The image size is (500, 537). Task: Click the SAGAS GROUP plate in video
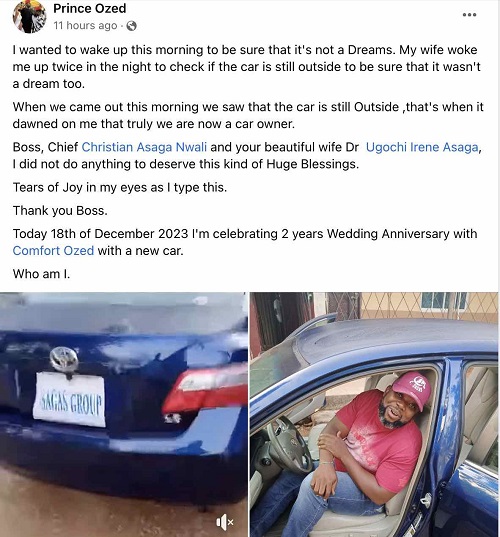coord(70,399)
